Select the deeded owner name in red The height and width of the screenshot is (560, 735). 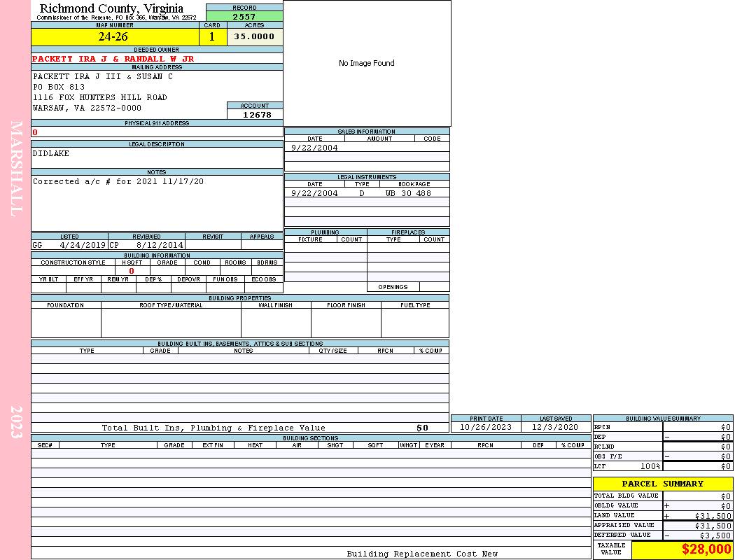pyautogui.click(x=113, y=59)
